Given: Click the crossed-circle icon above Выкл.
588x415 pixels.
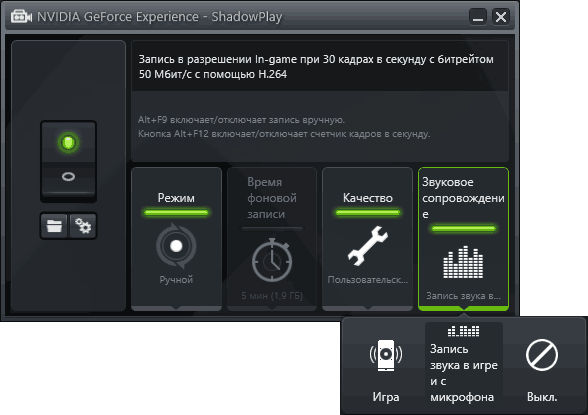Looking at the screenshot, I should (x=542, y=355).
